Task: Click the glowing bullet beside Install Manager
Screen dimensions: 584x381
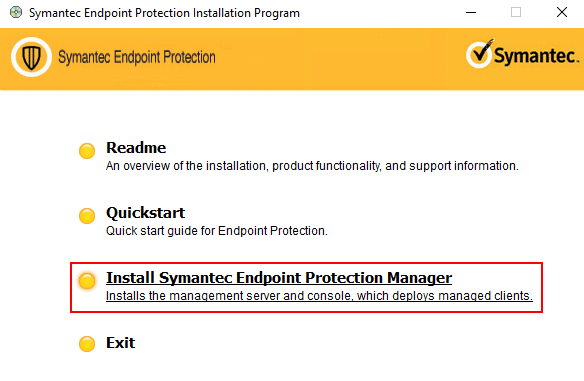Action: 87,280
